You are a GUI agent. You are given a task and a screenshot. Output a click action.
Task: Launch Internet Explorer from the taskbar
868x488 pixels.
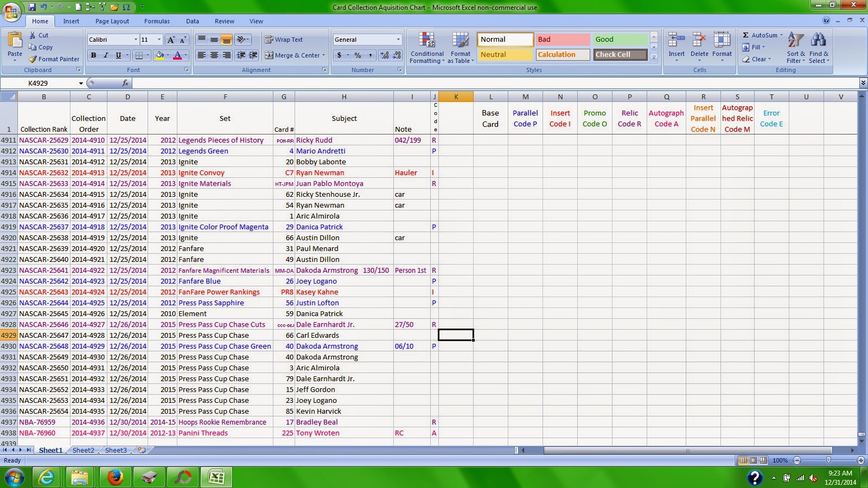[46, 477]
